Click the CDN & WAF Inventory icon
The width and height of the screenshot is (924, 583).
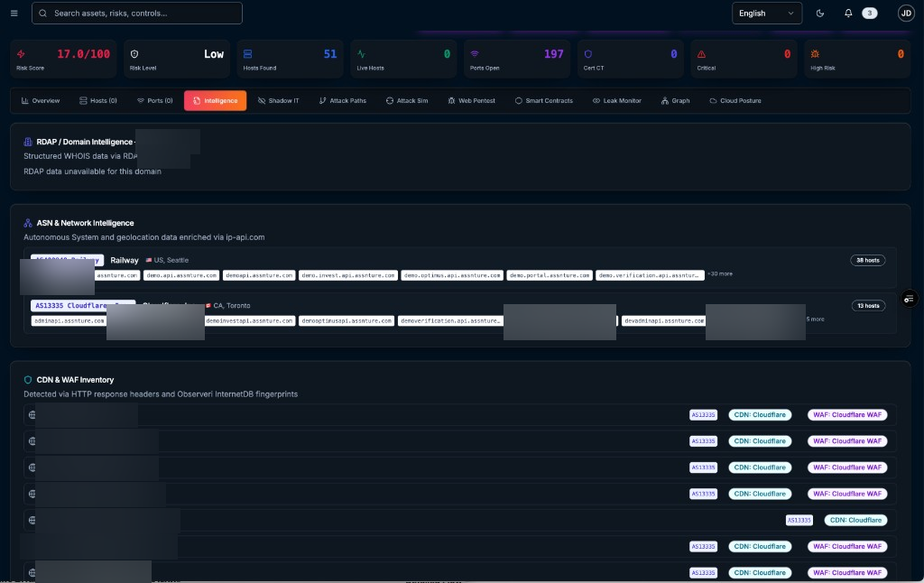28,380
